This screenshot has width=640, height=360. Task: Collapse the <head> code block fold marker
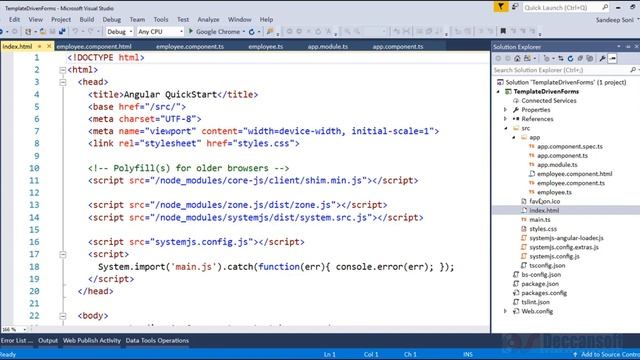(x=62, y=82)
